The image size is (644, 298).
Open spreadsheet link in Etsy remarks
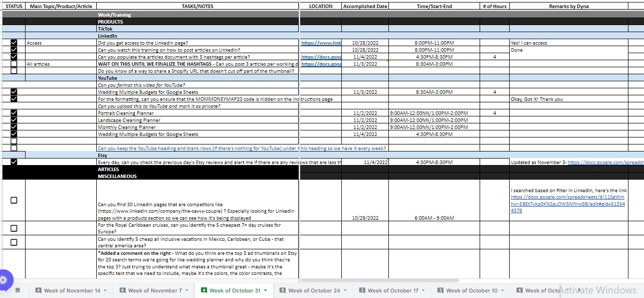click(x=605, y=163)
